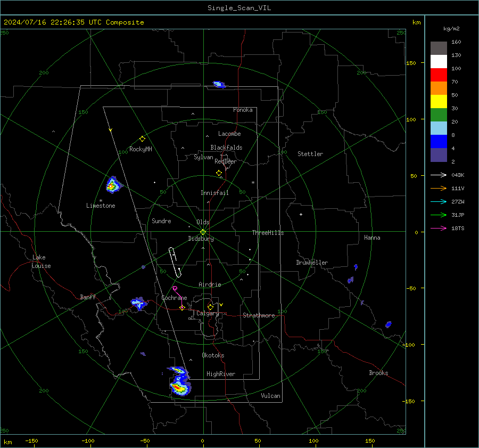Inspect the storm cell west of Cochrane
This screenshot has width=479, height=448.
tap(139, 303)
